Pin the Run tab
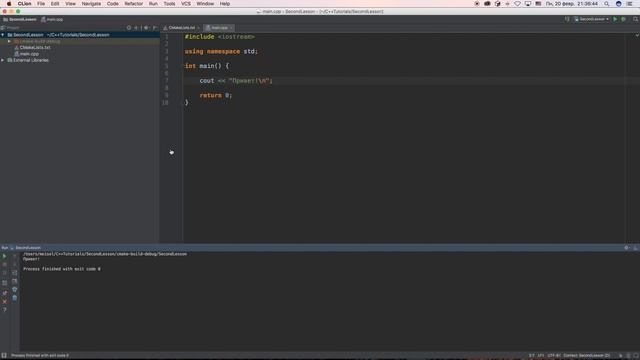Image resolution: width=640 pixels, height=360 pixels. click(4, 293)
